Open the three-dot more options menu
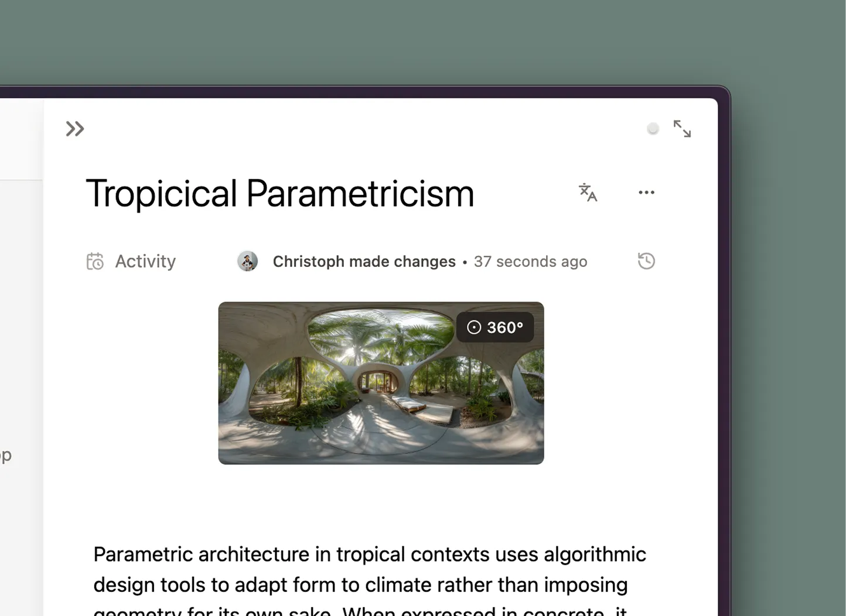This screenshot has height=616, width=846. point(646,193)
